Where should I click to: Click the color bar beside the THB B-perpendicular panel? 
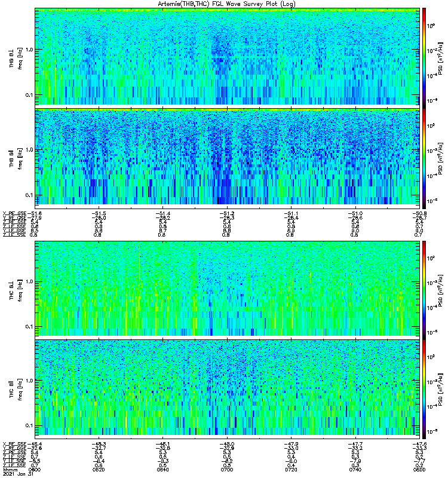[x=424, y=57]
